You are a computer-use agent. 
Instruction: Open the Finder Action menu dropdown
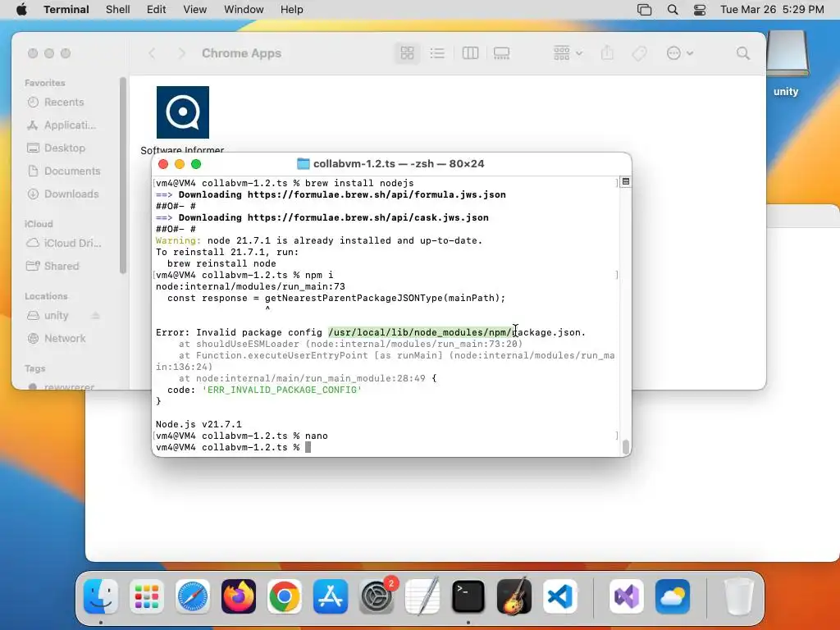coord(680,53)
